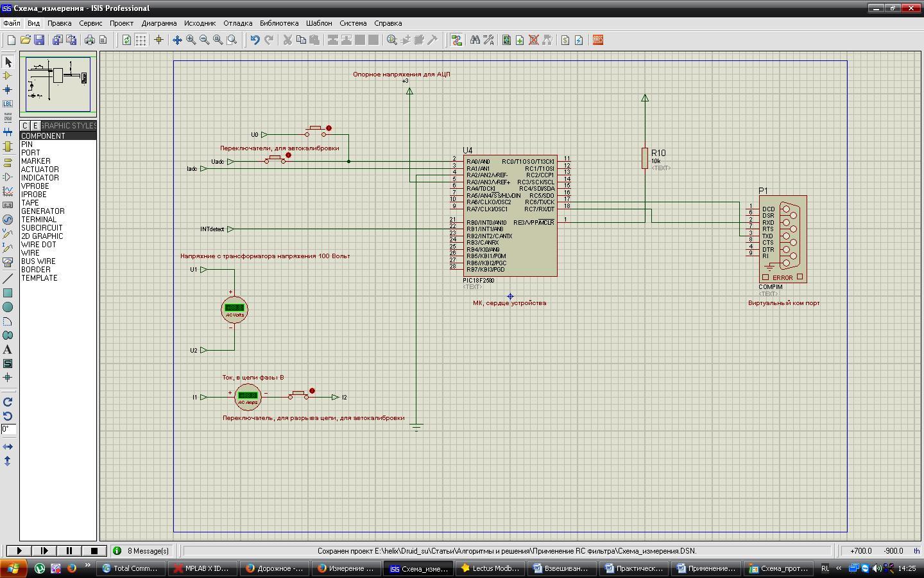Select GENERATOR in the styles list
This screenshot has height=578, width=924.
point(43,211)
